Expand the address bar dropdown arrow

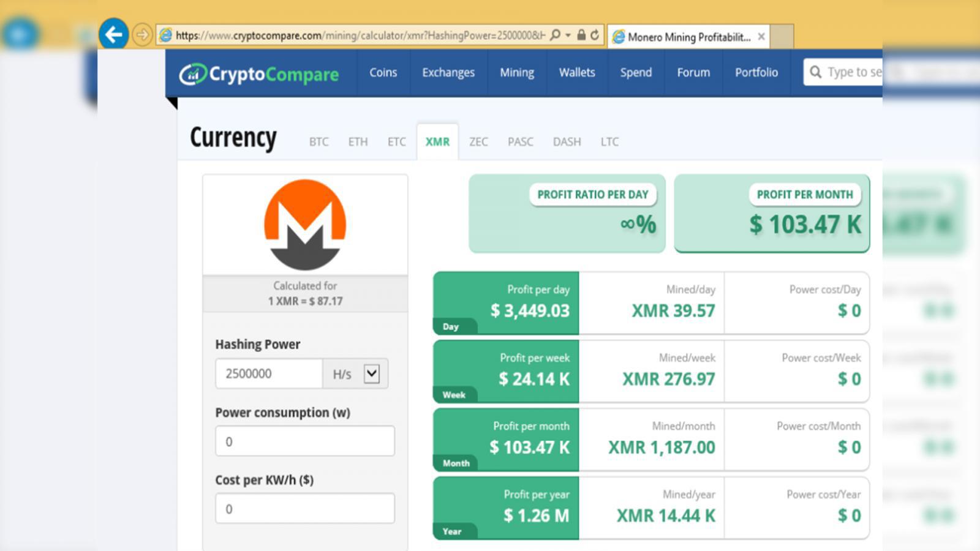568,36
